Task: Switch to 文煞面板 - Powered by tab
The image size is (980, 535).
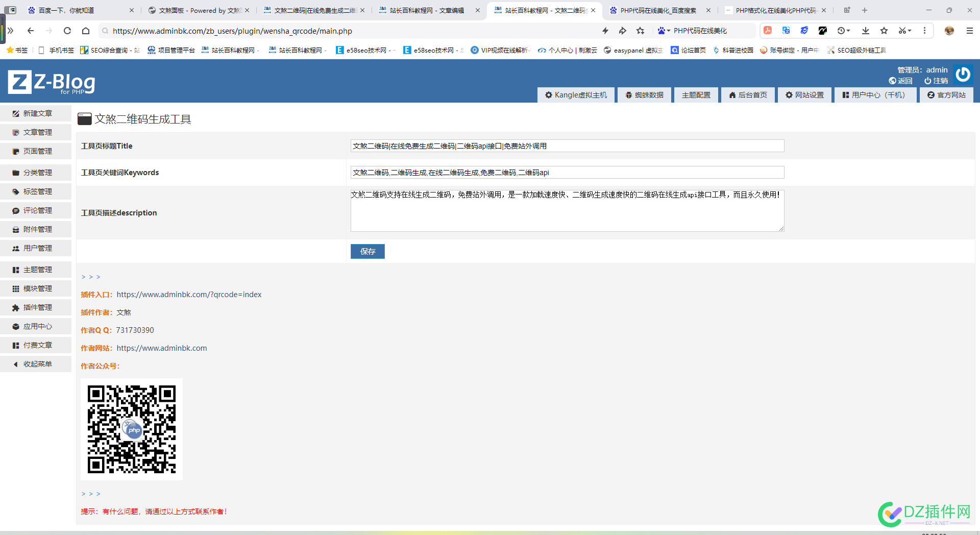Action: pos(199,10)
